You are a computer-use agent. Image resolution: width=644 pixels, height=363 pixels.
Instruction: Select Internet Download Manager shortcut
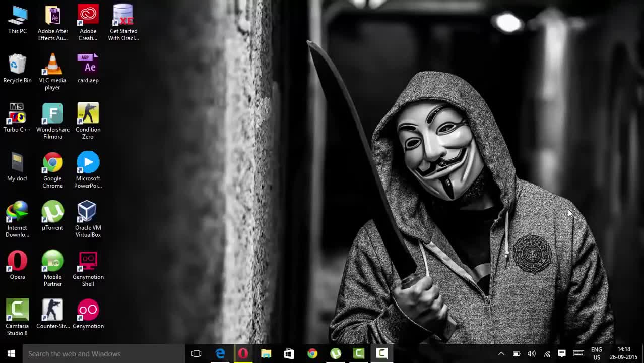(x=17, y=220)
